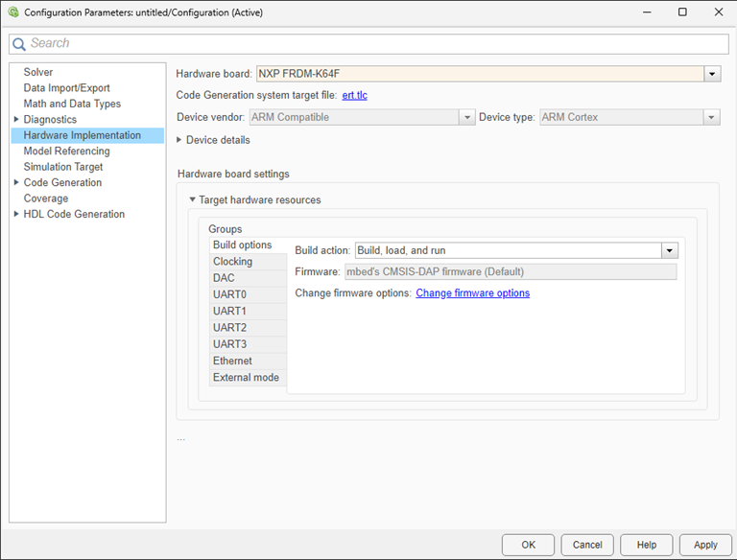Collapse the Target hardware resources section

click(x=192, y=200)
